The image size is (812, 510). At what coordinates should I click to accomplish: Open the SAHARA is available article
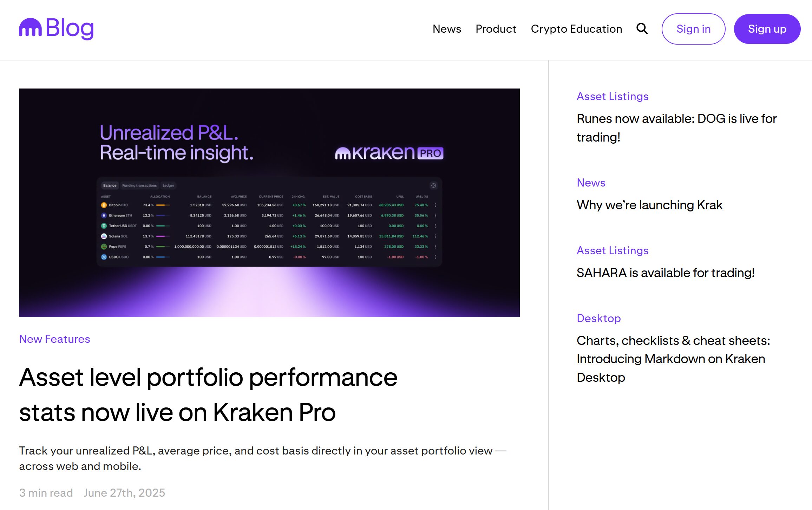(665, 273)
